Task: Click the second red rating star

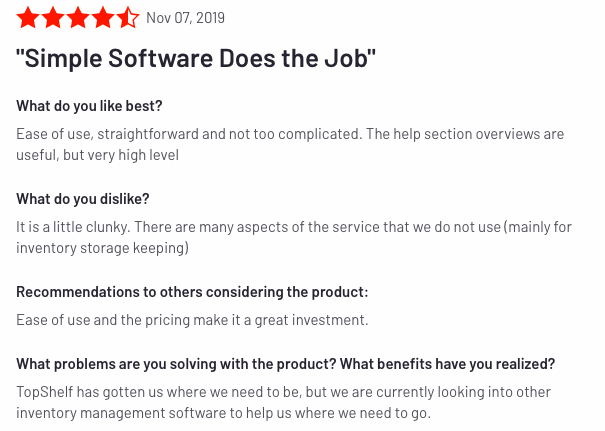Action: click(x=53, y=18)
